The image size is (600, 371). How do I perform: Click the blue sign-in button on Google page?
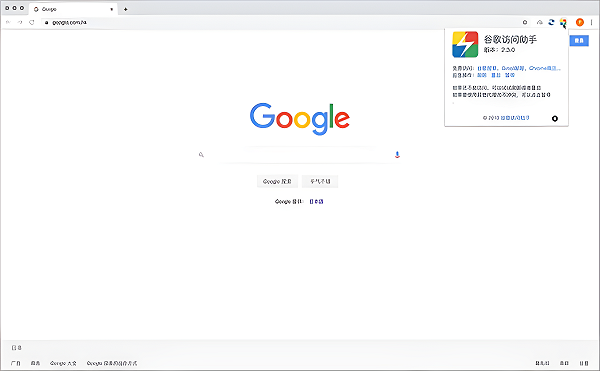pyautogui.click(x=579, y=41)
